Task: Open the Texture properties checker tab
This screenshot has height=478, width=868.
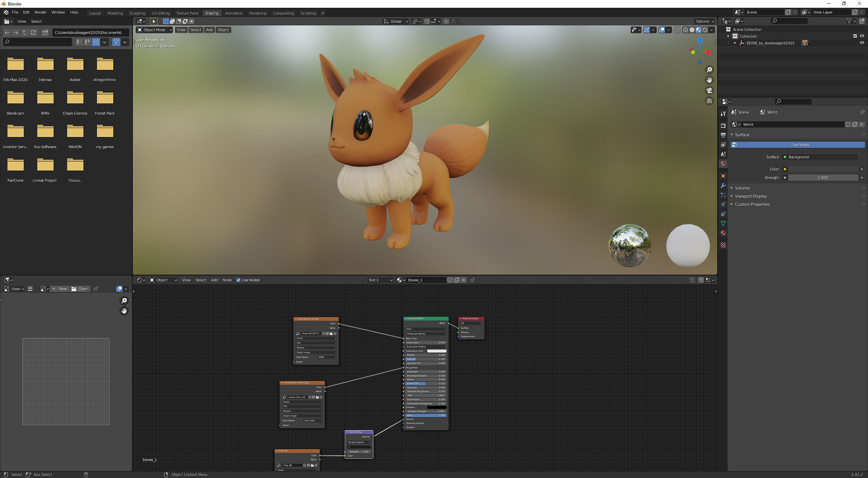Action: coord(723,245)
